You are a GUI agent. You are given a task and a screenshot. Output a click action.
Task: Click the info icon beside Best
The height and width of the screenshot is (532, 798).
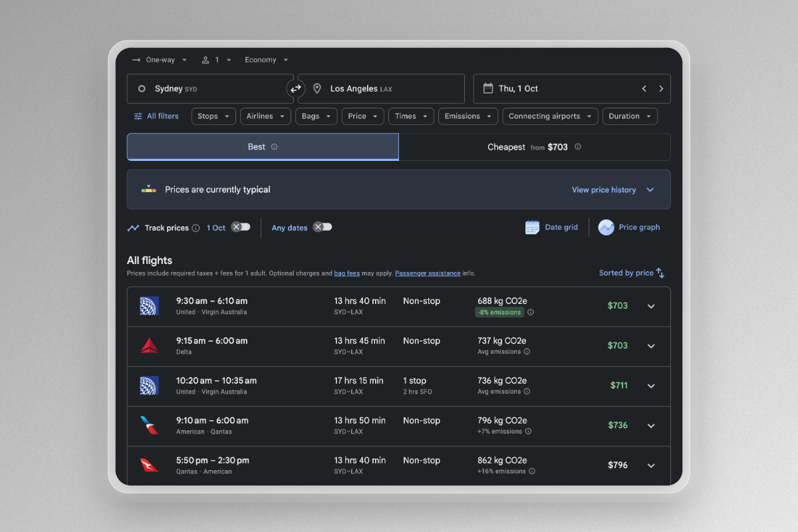[x=274, y=147]
